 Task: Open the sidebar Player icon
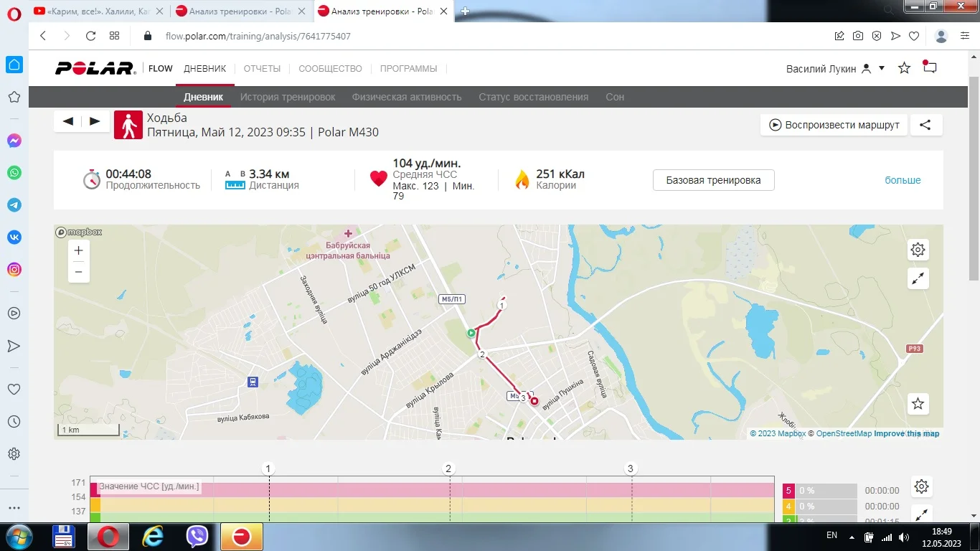[x=14, y=313]
